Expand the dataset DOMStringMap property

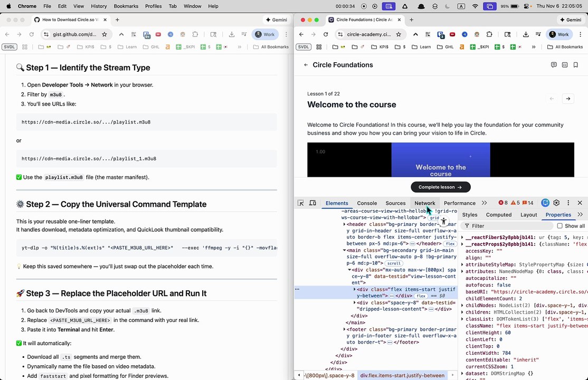click(462, 373)
